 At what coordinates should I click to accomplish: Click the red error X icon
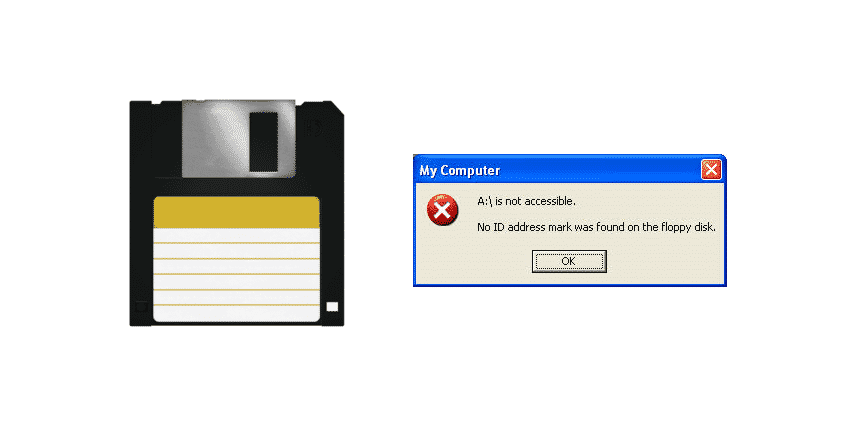[442, 210]
